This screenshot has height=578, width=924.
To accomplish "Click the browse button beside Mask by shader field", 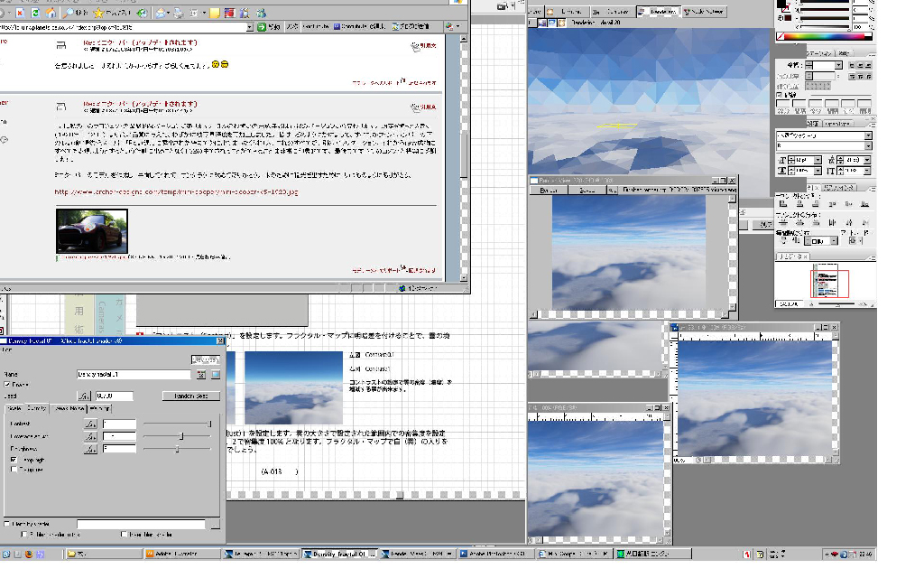I will (x=215, y=524).
